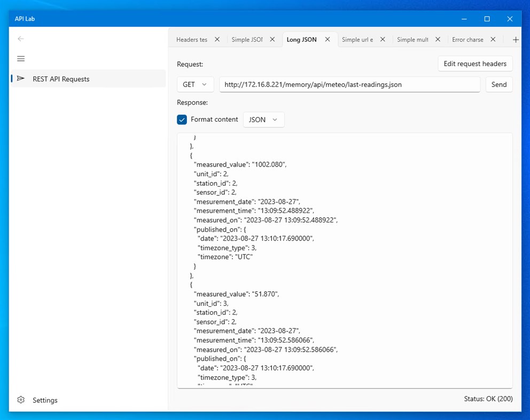
Task: Close the Error charse tab with its X
Action: (x=493, y=39)
